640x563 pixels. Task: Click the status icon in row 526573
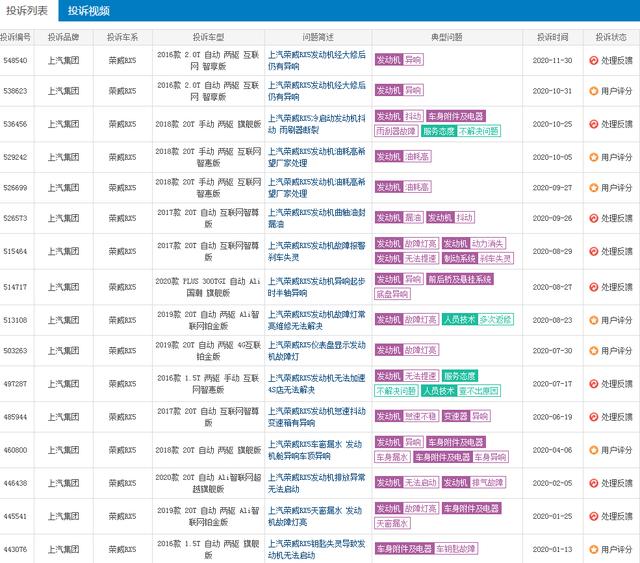(x=593, y=218)
